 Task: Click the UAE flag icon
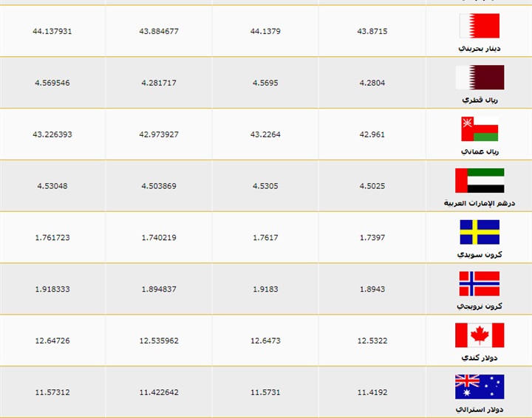480,180
